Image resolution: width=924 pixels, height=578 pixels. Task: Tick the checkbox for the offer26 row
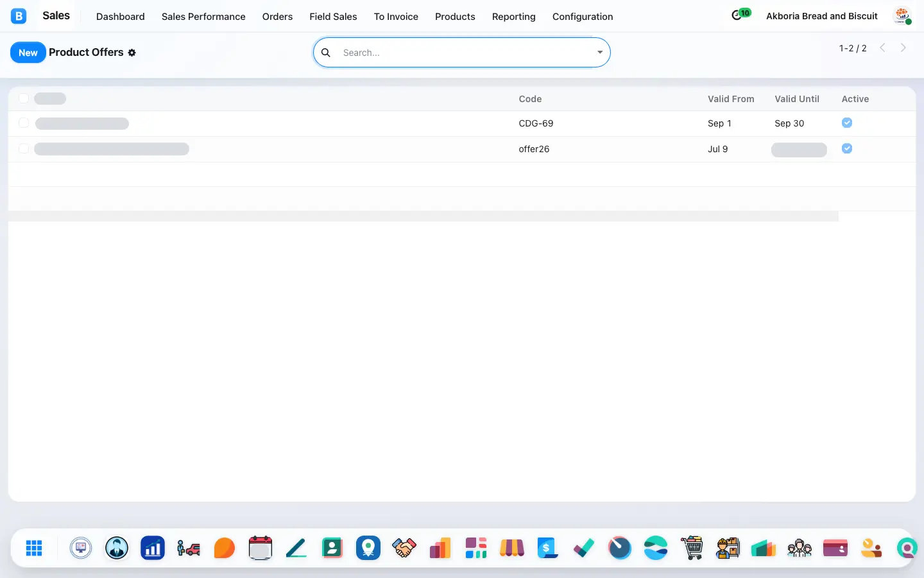(24, 148)
